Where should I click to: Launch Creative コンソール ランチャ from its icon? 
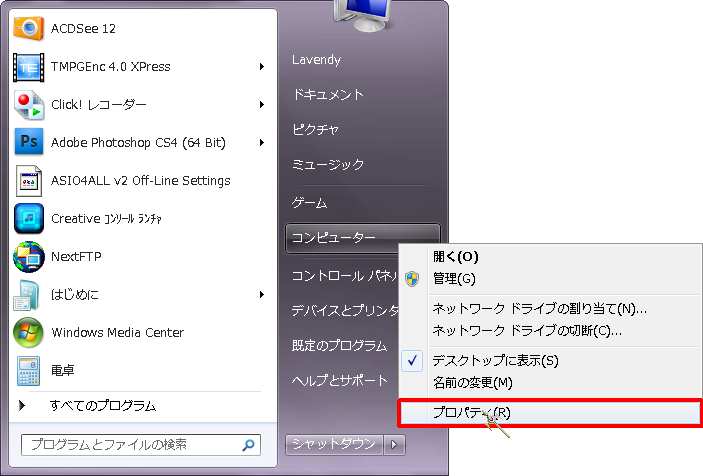pos(29,219)
